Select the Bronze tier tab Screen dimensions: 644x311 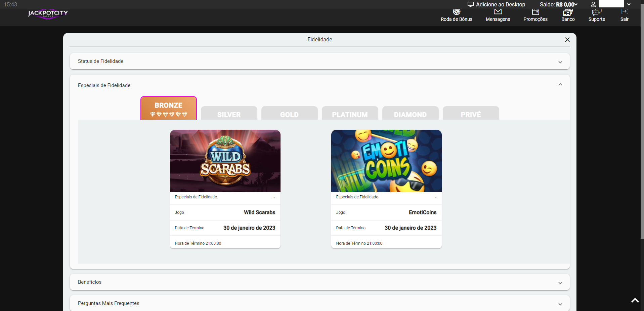point(169,108)
